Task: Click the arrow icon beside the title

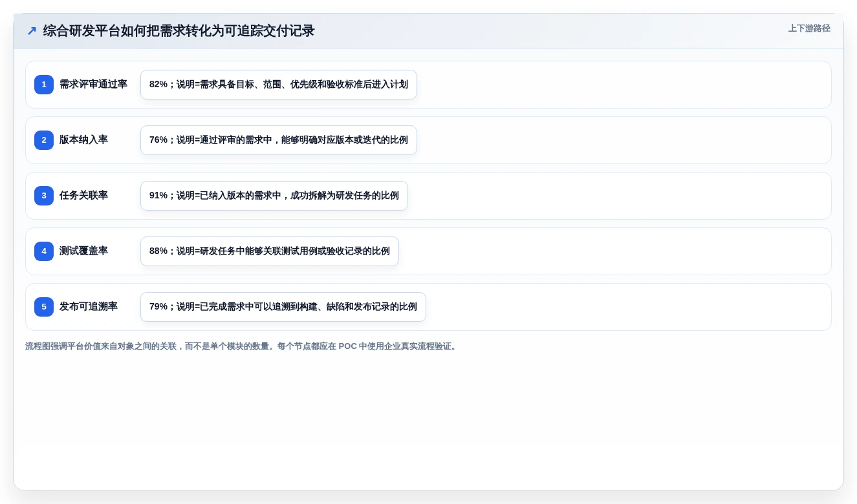Action: [x=32, y=31]
